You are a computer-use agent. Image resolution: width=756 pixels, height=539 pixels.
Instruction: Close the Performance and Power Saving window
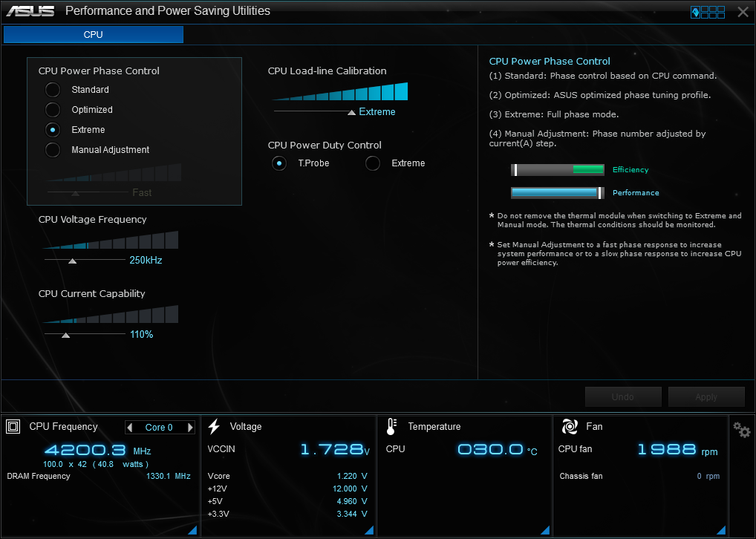pos(743,12)
